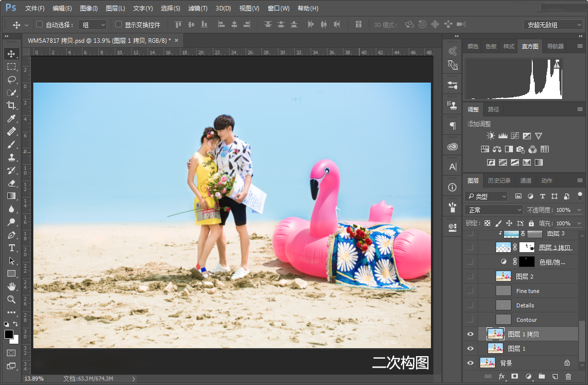
Task: Click the background color swatch
Action: pyautogui.click(x=16, y=341)
